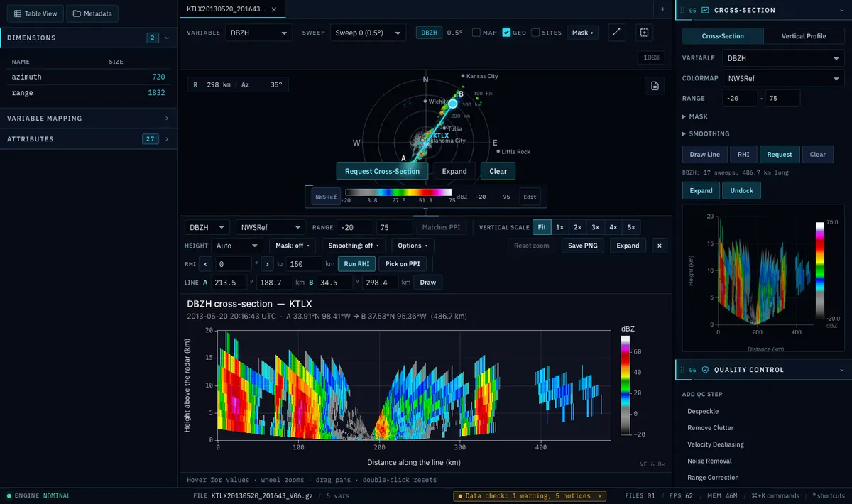Set vertical scale to 4×

(613, 227)
